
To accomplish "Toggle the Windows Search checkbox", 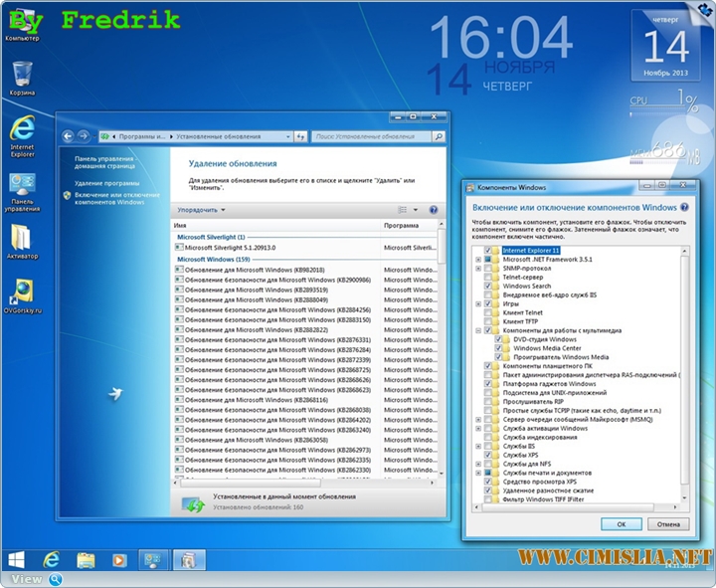I will pyautogui.click(x=487, y=286).
